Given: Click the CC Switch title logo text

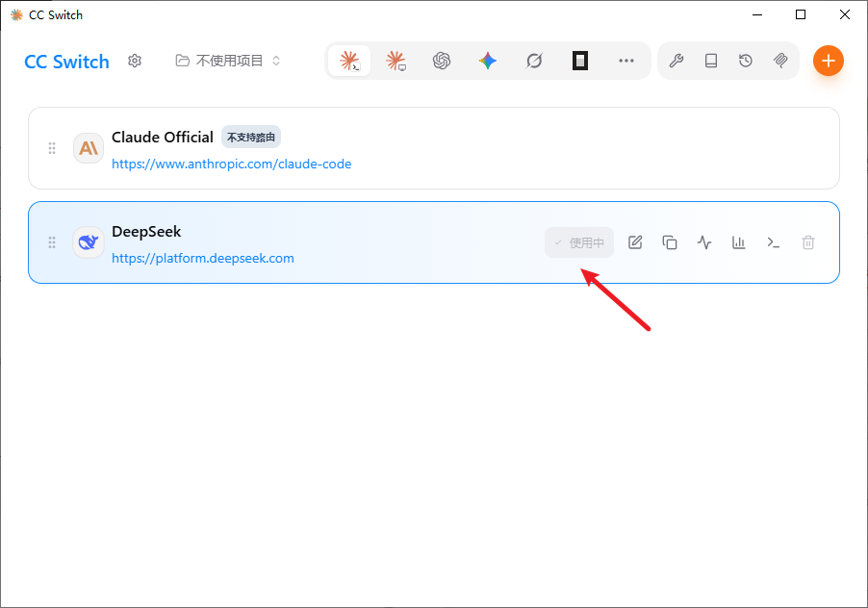Looking at the screenshot, I should tap(67, 62).
